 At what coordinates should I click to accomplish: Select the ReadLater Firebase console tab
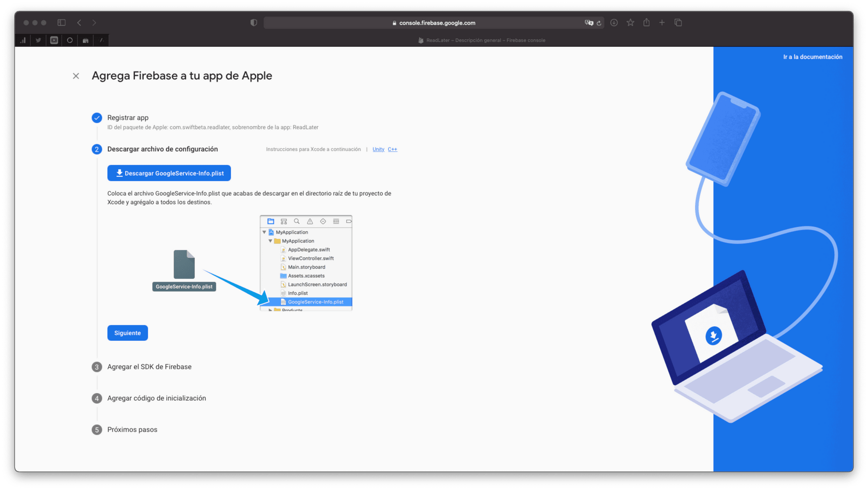click(x=481, y=40)
